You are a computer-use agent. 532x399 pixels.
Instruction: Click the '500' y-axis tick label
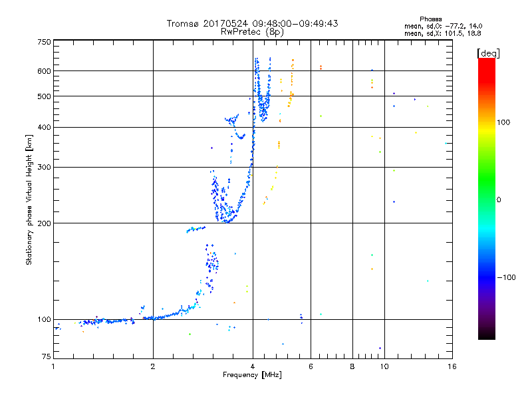tap(44, 96)
